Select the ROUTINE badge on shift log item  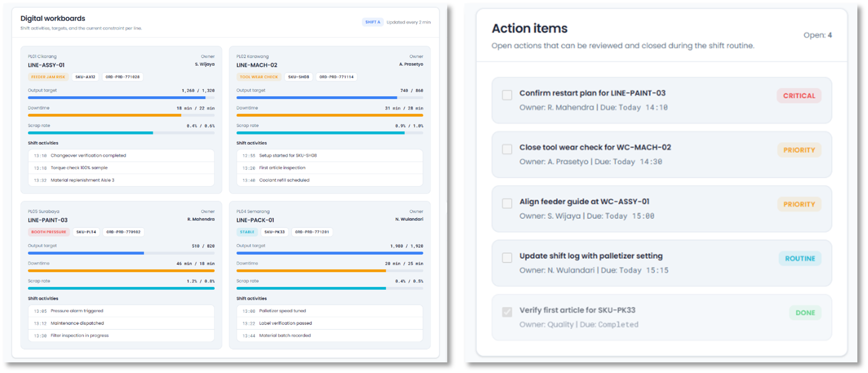[x=800, y=258]
